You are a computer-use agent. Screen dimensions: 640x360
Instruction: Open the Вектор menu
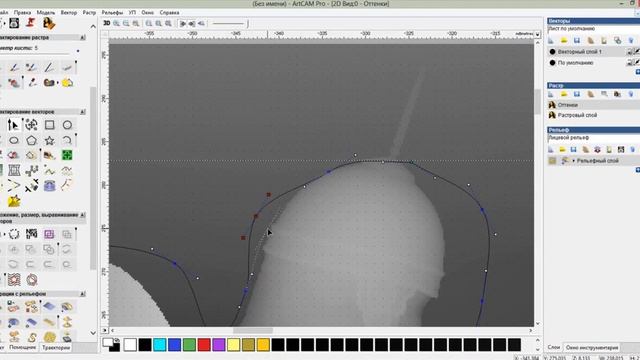(69, 13)
